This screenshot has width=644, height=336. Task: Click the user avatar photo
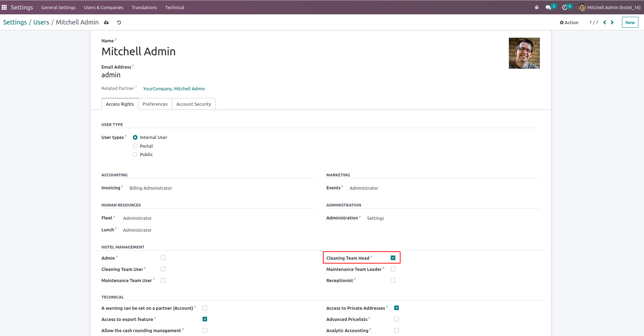point(524,53)
